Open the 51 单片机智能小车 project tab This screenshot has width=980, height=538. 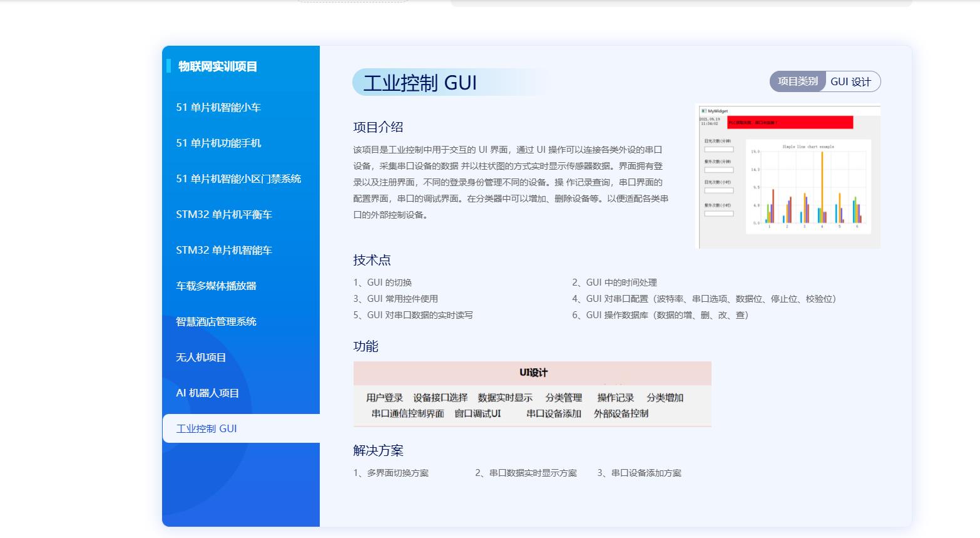[x=218, y=108]
